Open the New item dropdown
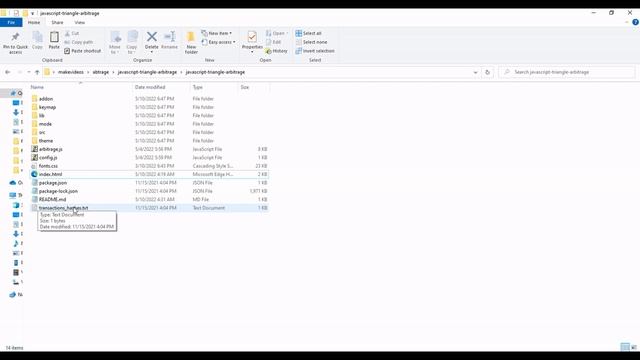 coord(217,33)
